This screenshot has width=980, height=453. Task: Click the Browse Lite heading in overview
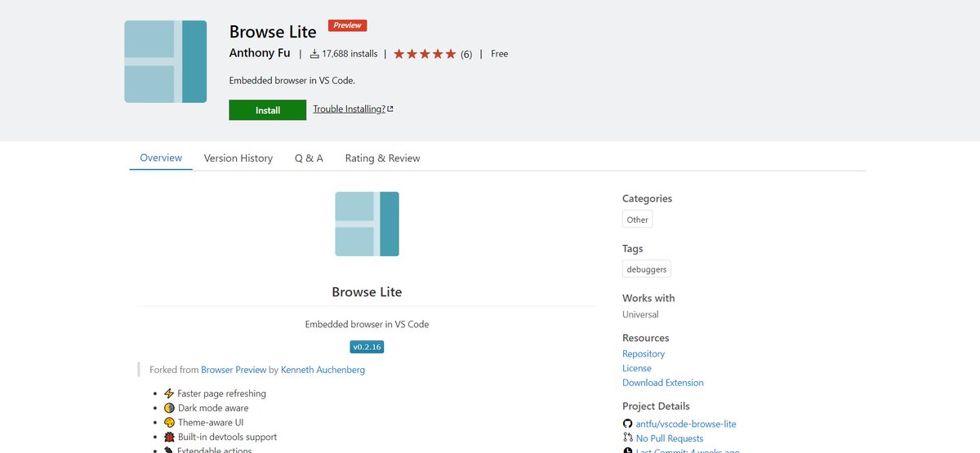(x=367, y=291)
